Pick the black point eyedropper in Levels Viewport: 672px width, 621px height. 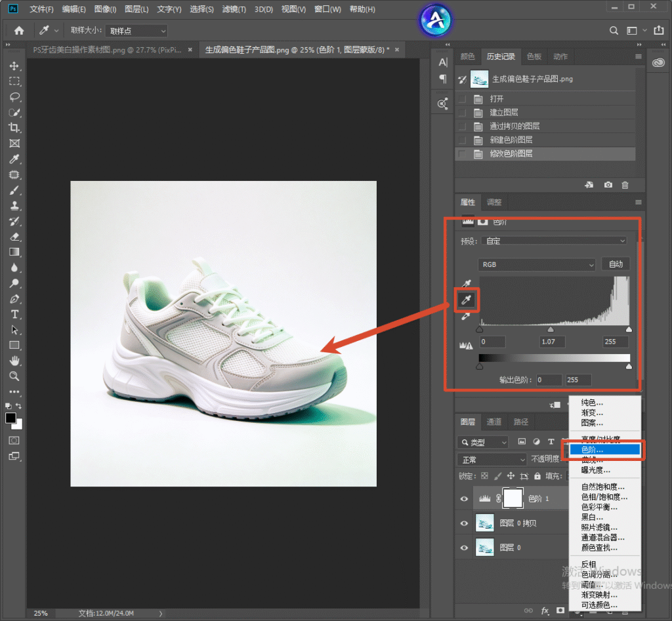(x=467, y=283)
